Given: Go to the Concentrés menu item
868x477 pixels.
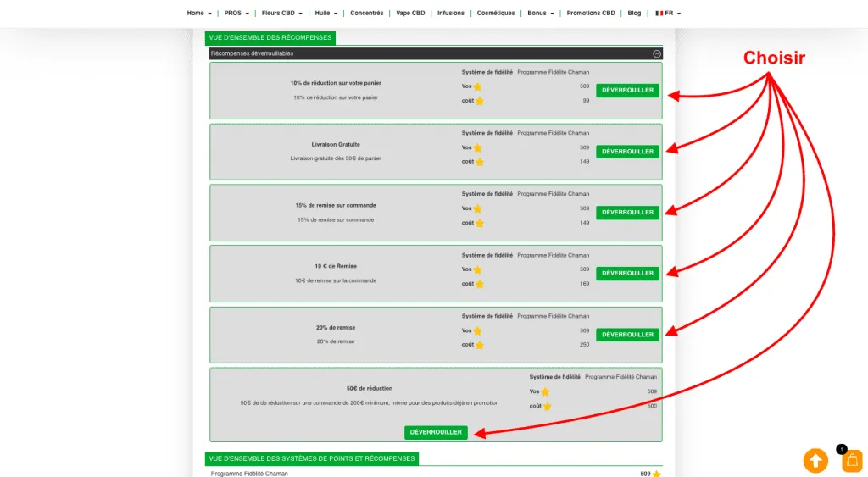Looking at the screenshot, I should coord(366,14).
